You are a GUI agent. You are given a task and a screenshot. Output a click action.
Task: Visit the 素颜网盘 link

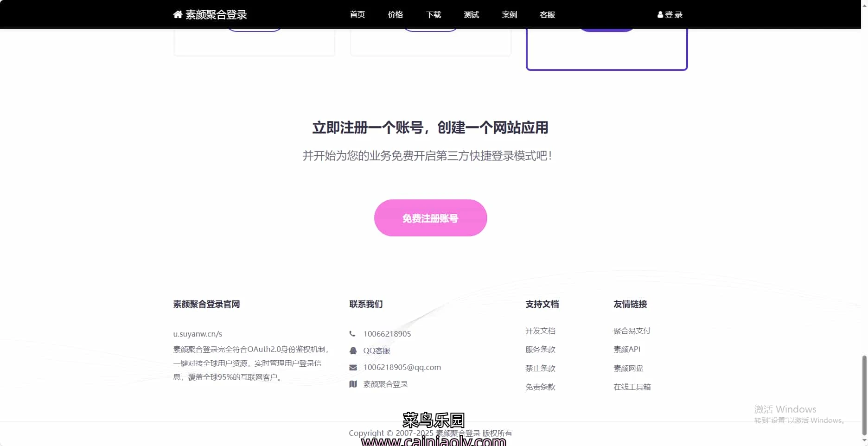[628, 368]
